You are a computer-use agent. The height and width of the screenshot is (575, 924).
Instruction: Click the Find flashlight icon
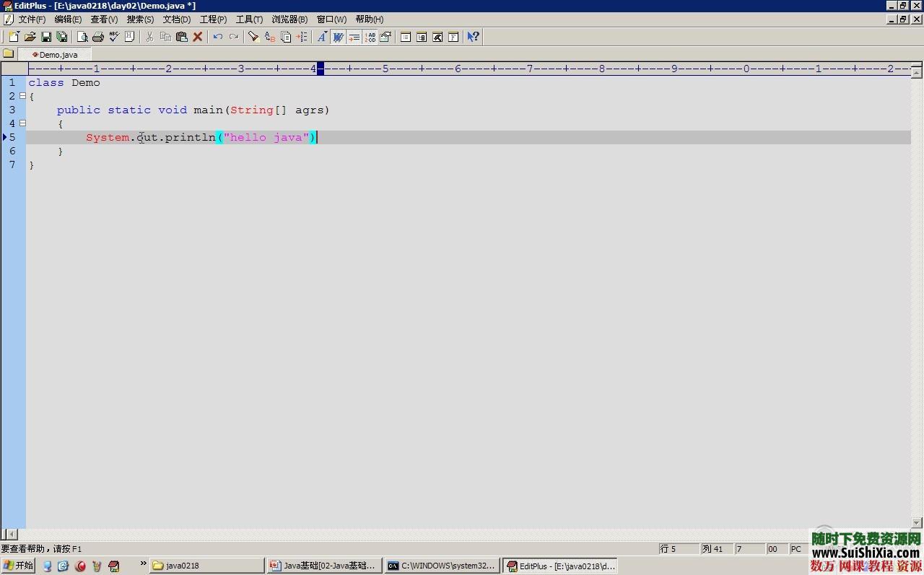[253, 37]
